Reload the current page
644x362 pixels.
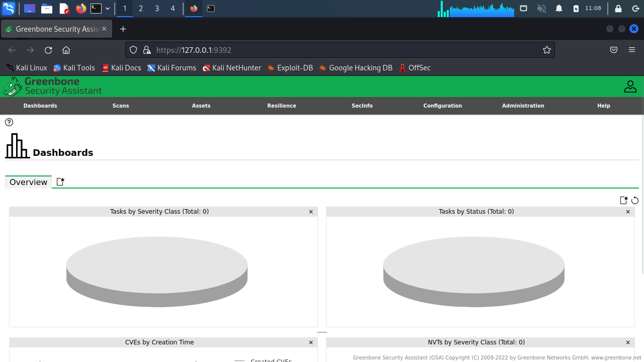tap(48, 50)
